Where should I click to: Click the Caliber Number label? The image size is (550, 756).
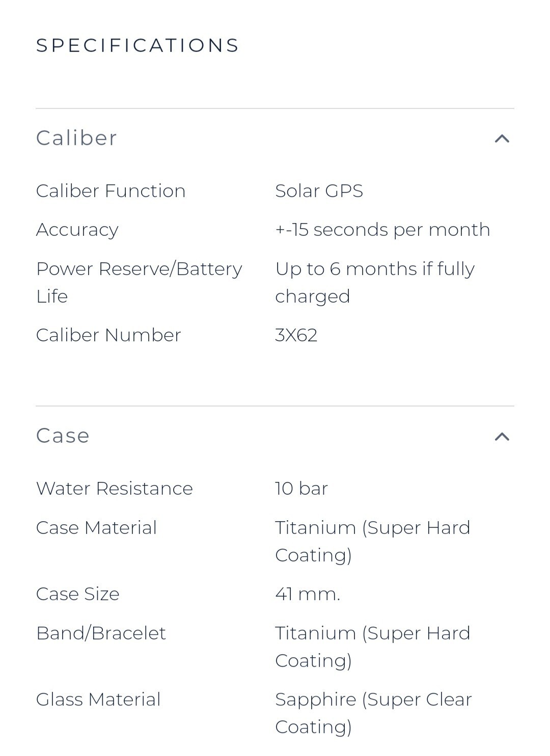(108, 335)
